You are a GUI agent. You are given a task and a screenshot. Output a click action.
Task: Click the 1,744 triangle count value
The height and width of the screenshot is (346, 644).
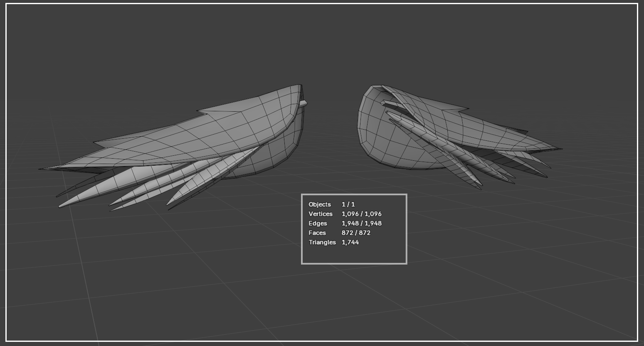pos(350,243)
